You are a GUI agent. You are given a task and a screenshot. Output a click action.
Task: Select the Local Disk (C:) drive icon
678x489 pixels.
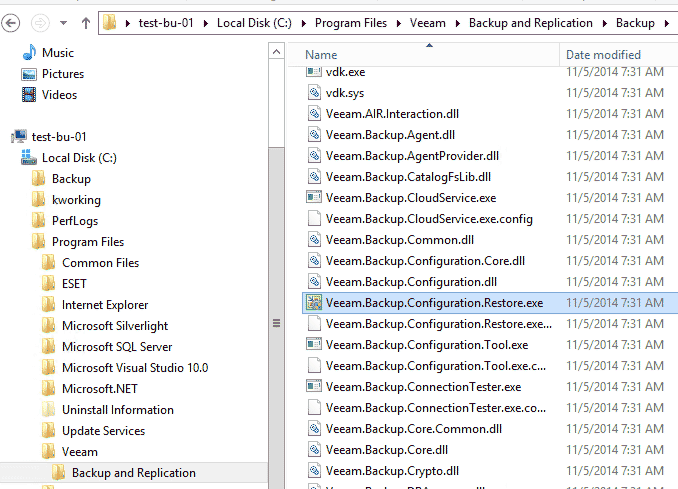(x=29, y=158)
